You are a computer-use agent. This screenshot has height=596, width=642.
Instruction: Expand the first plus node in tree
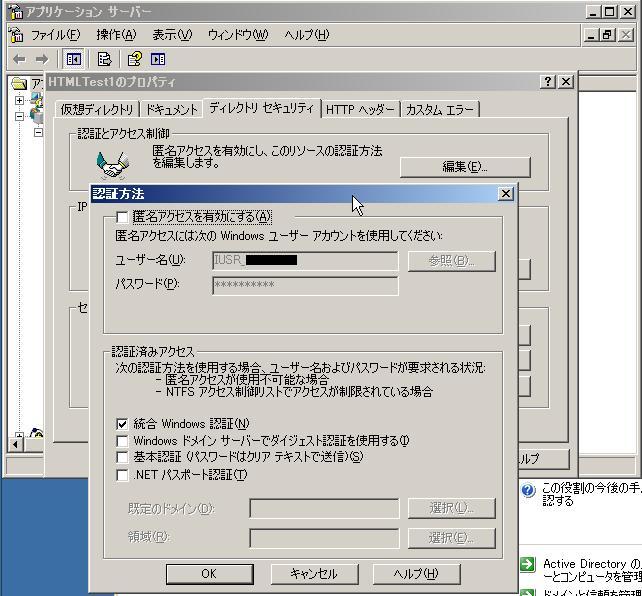[19, 100]
